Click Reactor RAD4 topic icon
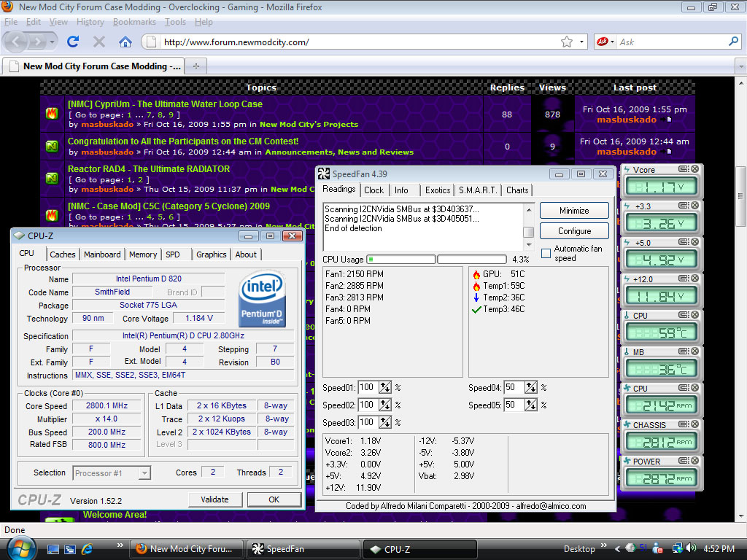The image size is (747, 560). tap(52, 179)
